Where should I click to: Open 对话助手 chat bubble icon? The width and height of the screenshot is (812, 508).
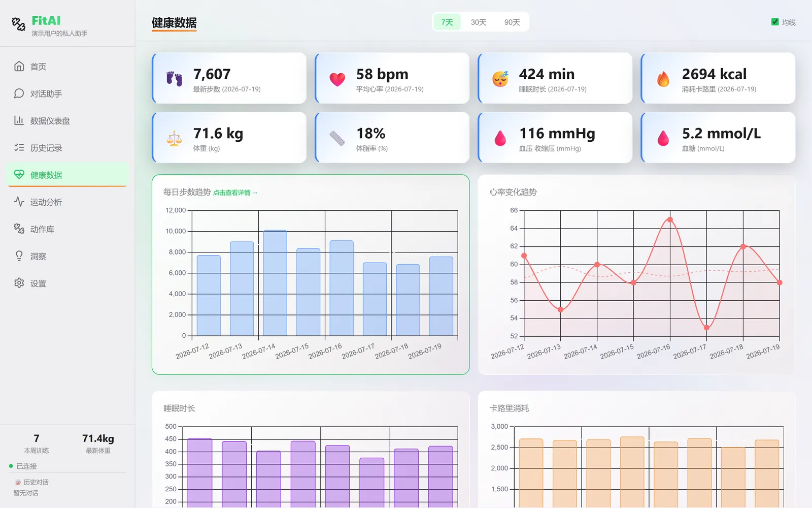coord(19,93)
